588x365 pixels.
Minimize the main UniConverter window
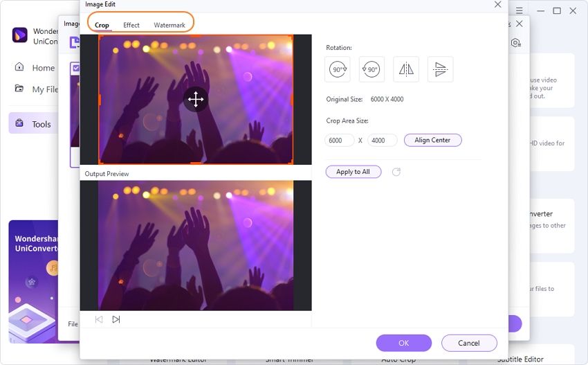coord(540,11)
